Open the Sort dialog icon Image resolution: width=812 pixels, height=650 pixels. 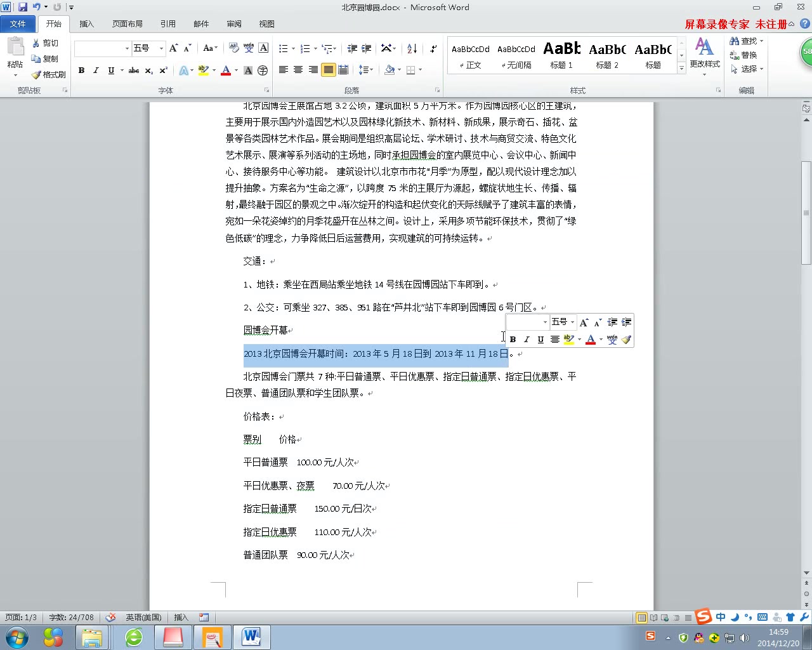pyautogui.click(x=411, y=48)
